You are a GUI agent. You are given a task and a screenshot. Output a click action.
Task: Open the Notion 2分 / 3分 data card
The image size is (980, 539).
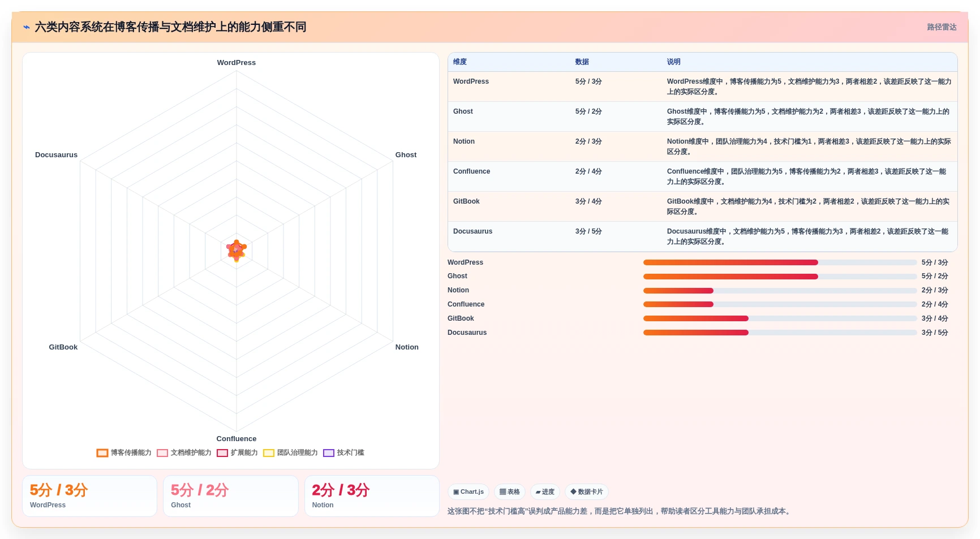pos(372,496)
